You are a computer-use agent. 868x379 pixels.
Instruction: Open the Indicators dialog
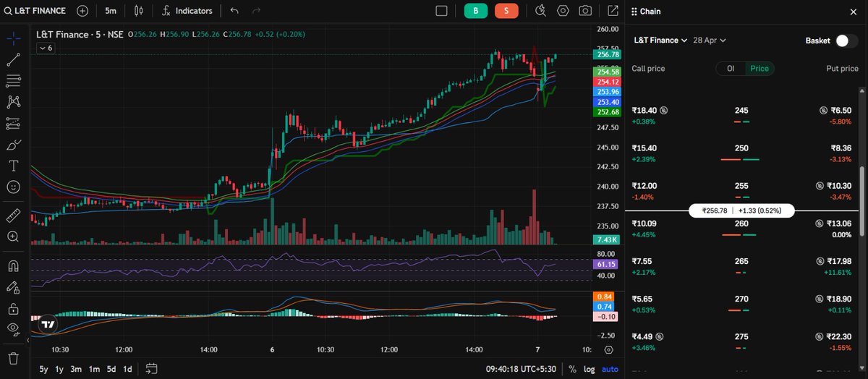point(187,11)
